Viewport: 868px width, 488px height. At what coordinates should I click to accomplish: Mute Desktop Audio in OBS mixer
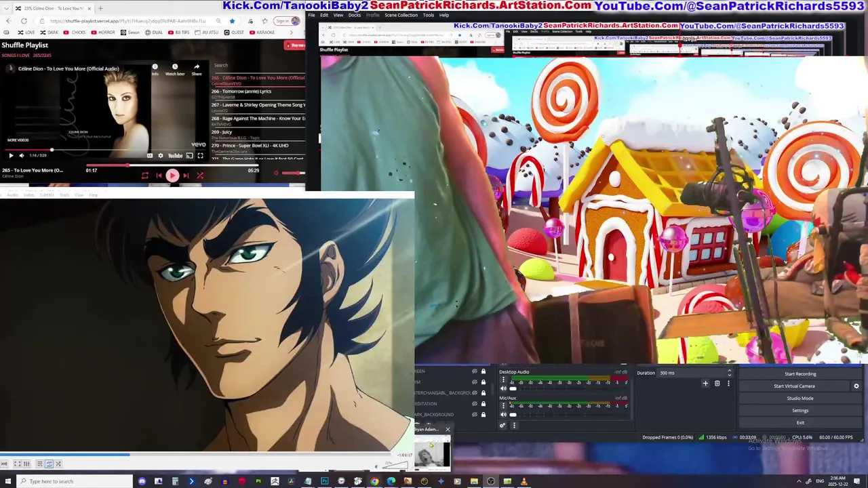[503, 389]
